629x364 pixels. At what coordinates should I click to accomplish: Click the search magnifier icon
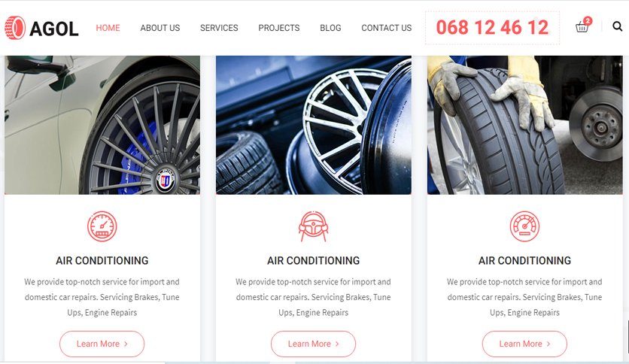point(618,26)
